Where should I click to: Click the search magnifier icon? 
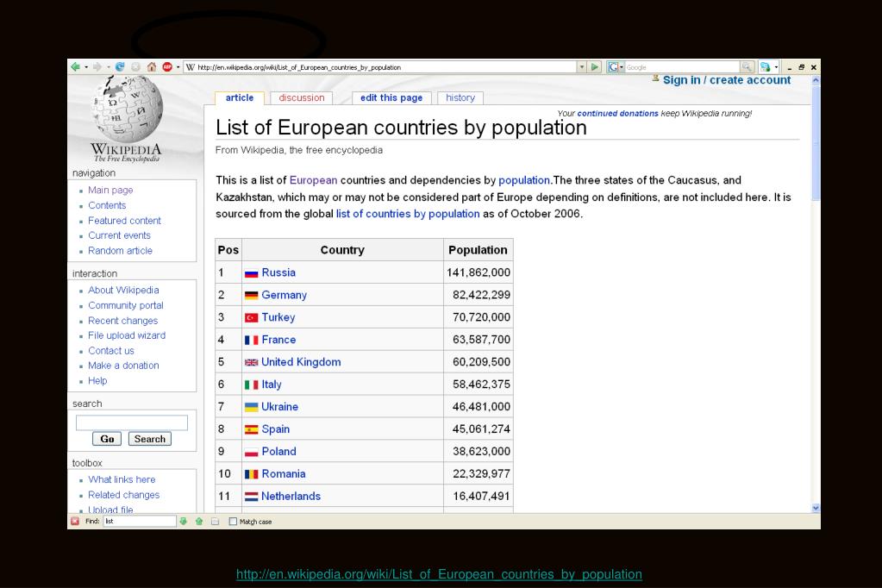click(747, 67)
